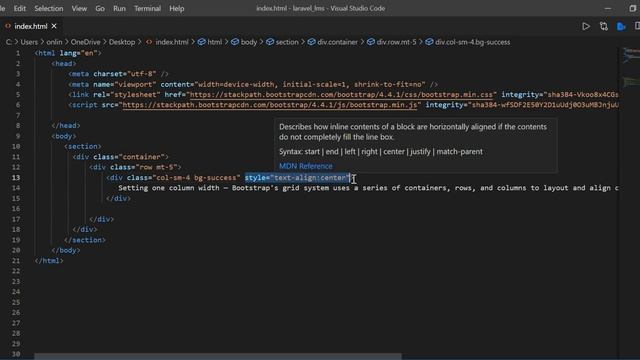Image resolution: width=640 pixels, height=360 pixels.
Task: Click line number 21 in the gutter
Action: (16, 261)
